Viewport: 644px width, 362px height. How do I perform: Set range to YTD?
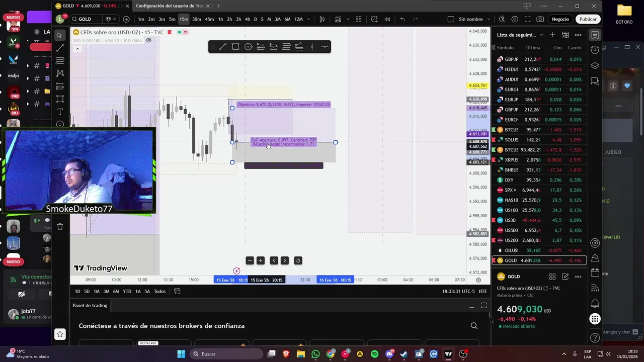(x=127, y=291)
